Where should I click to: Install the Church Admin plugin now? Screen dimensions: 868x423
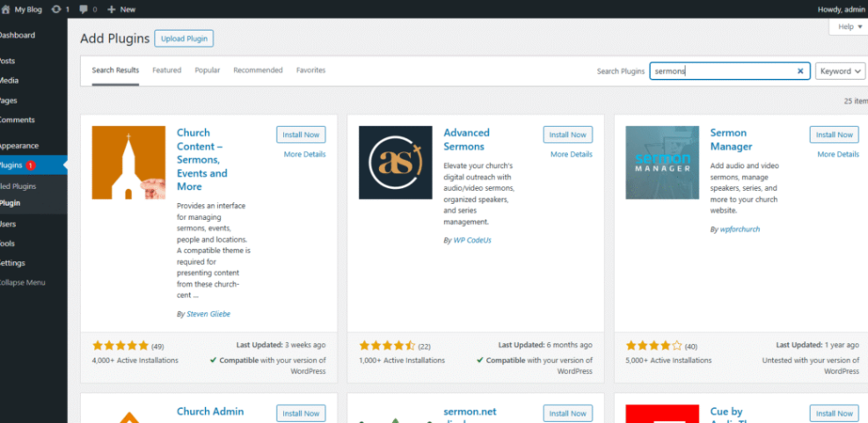301,413
